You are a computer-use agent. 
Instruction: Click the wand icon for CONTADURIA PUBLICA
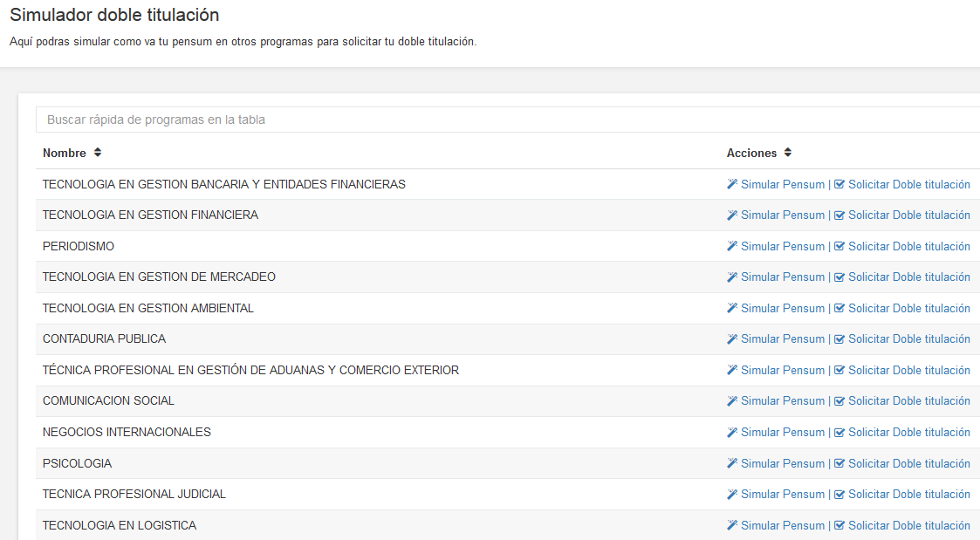point(732,338)
